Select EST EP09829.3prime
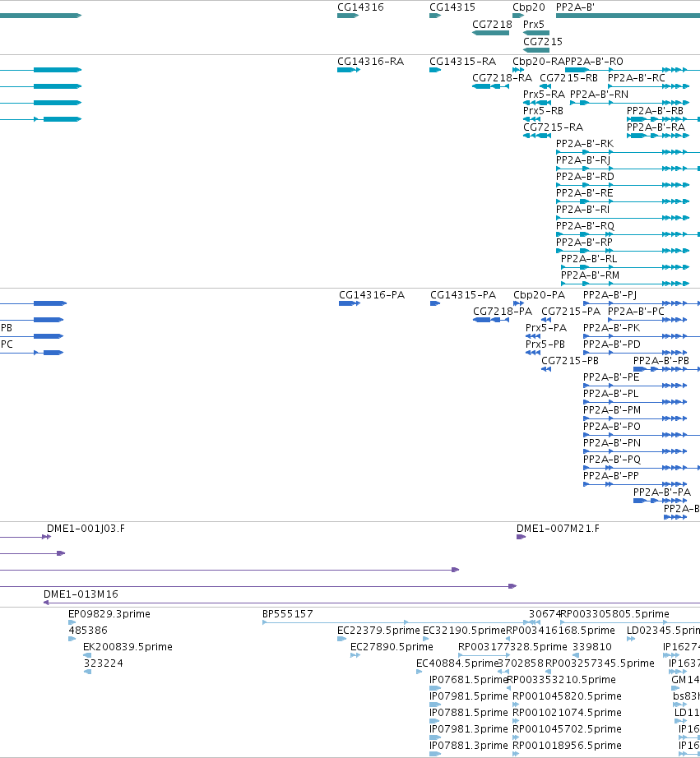This screenshot has height=758, width=700. [x=109, y=614]
